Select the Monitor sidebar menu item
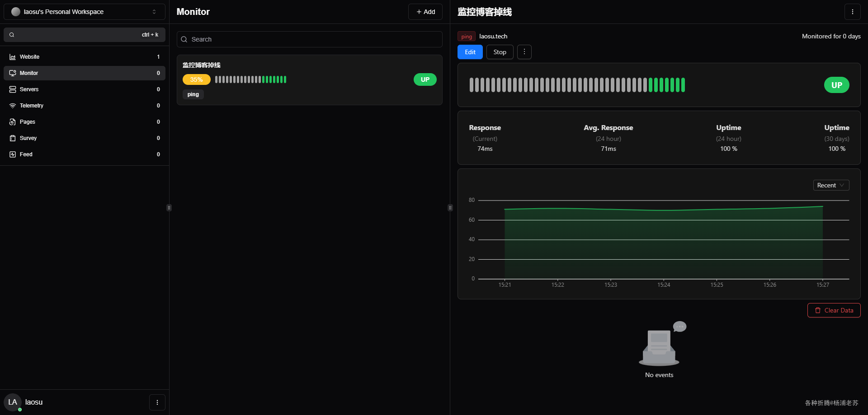The image size is (868, 415). (85, 73)
